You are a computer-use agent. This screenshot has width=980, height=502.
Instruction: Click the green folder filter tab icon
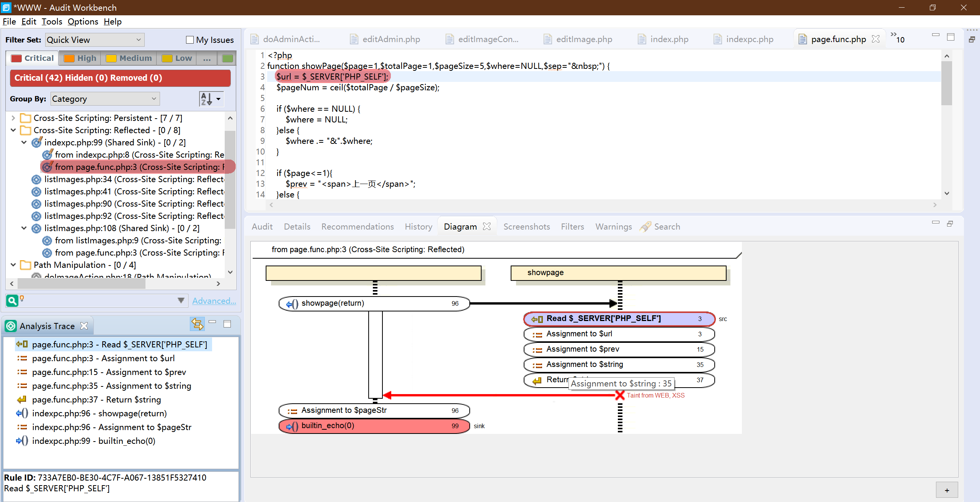(x=227, y=58)
